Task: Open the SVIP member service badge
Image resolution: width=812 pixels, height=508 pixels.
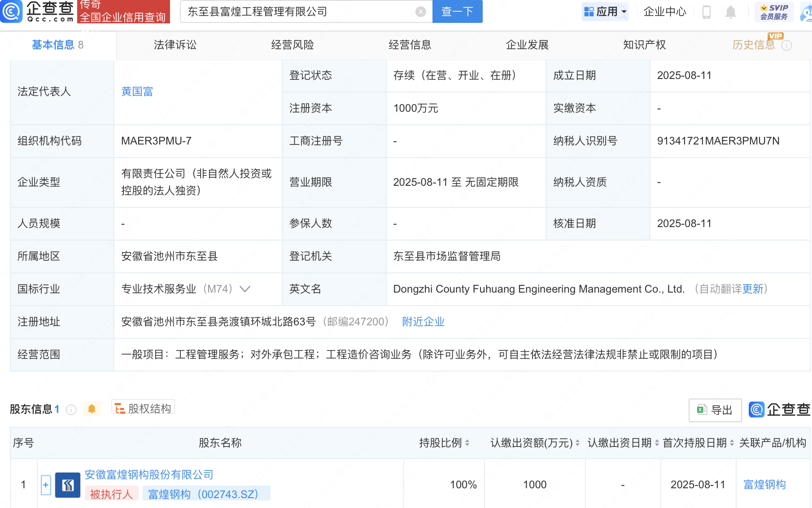Action: 774,12
